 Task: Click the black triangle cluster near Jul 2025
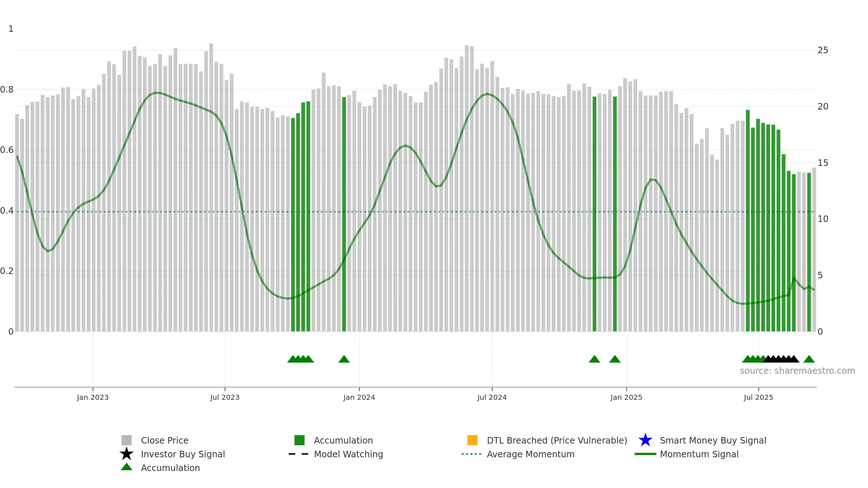[781, 359]
